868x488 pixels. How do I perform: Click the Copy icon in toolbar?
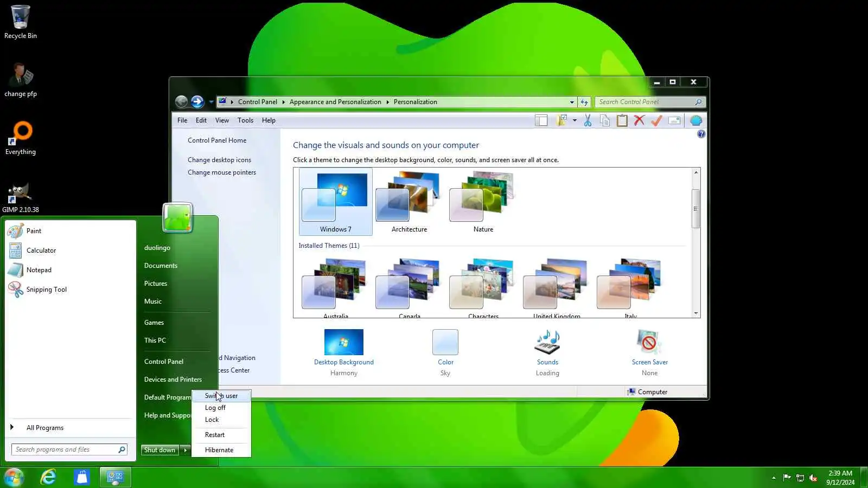coord(605,120)
